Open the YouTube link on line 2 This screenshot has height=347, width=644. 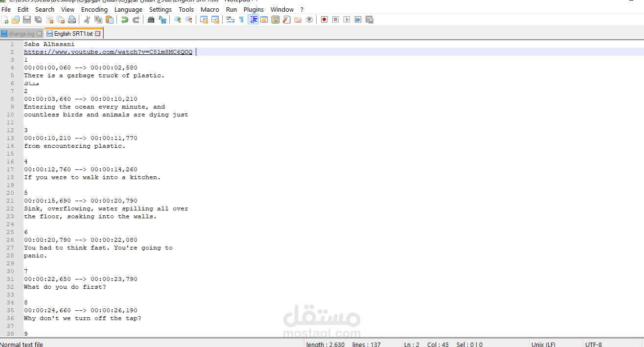108,52
